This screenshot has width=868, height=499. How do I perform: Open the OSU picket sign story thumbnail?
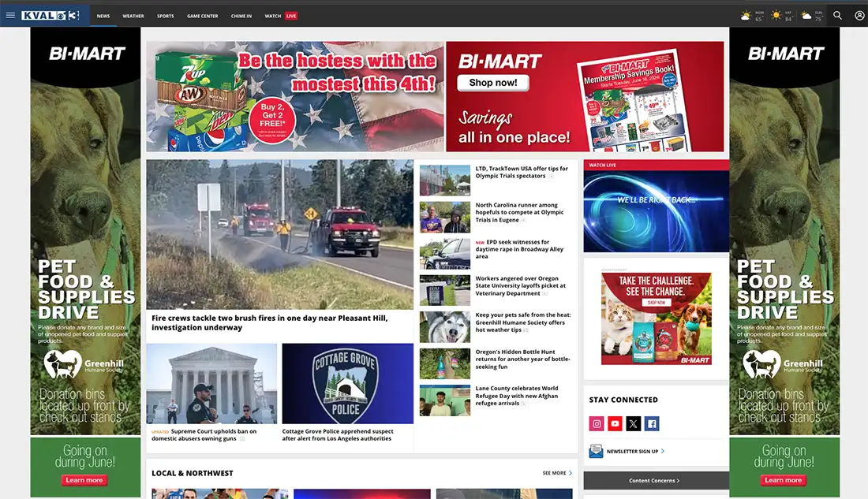click(x=445, y=290)
